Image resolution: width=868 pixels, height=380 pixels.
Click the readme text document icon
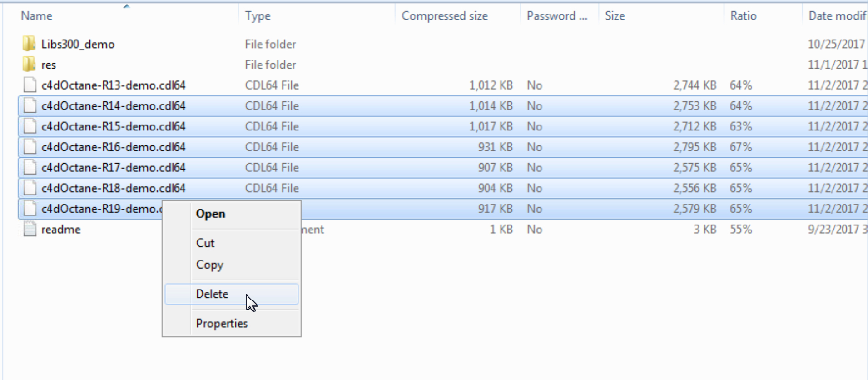30,229
